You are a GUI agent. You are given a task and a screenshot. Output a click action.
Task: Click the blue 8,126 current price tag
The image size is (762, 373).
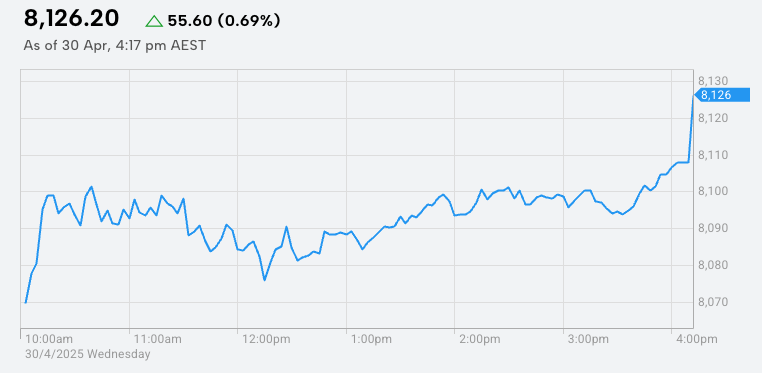(723, 95)
